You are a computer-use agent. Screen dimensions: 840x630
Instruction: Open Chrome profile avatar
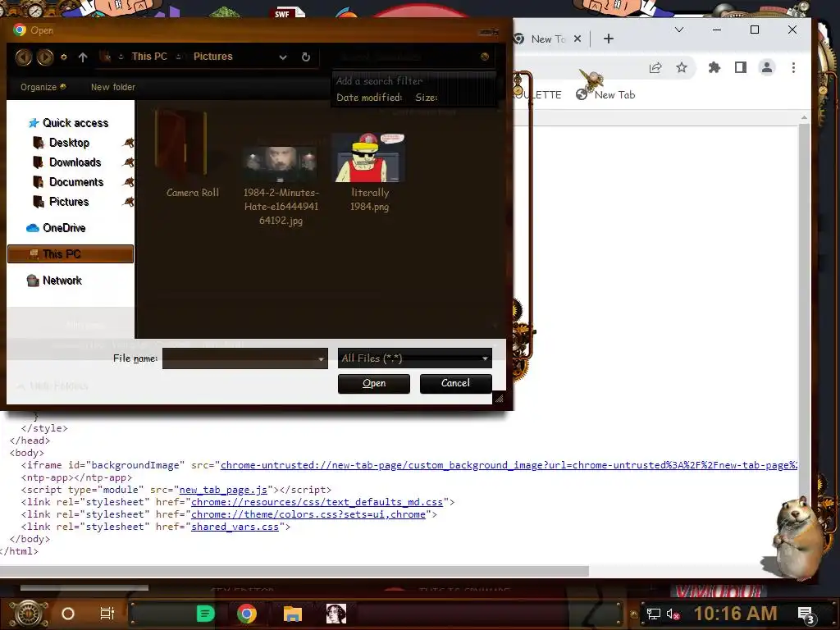(x=767, y=67)
